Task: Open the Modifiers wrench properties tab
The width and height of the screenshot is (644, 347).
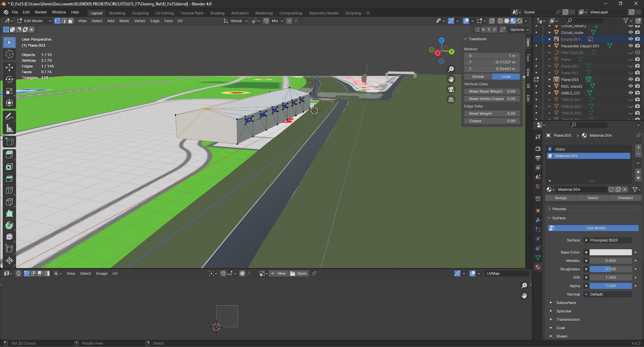Action: tap(538, 220)
